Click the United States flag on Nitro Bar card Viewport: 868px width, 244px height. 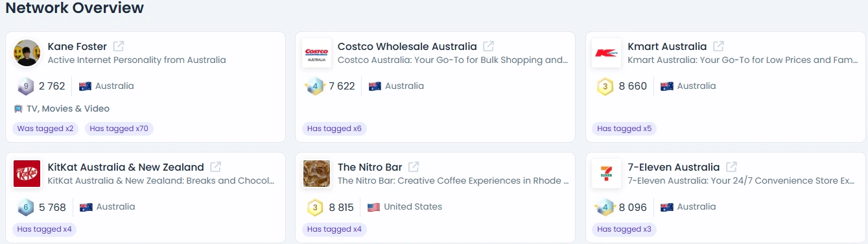(373, 207)
